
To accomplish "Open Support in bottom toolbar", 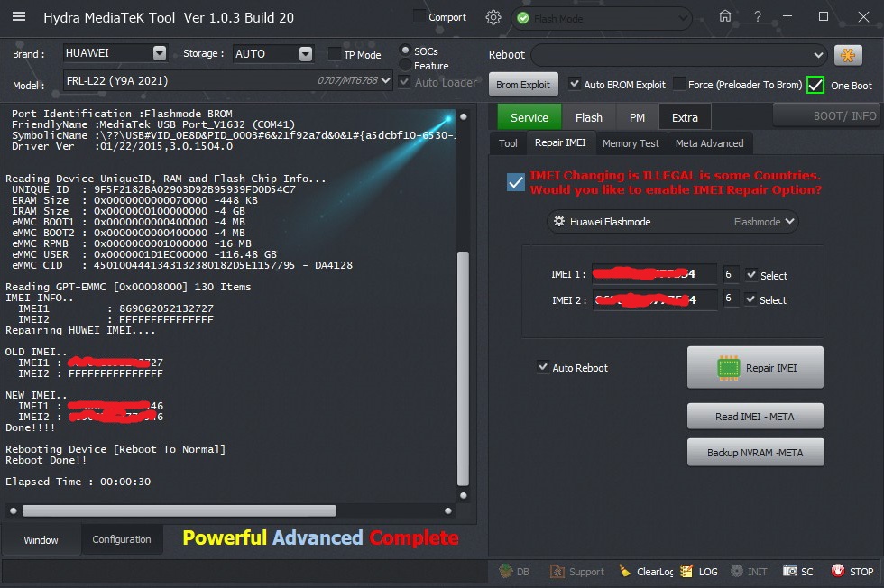I will tap(576, 571).
